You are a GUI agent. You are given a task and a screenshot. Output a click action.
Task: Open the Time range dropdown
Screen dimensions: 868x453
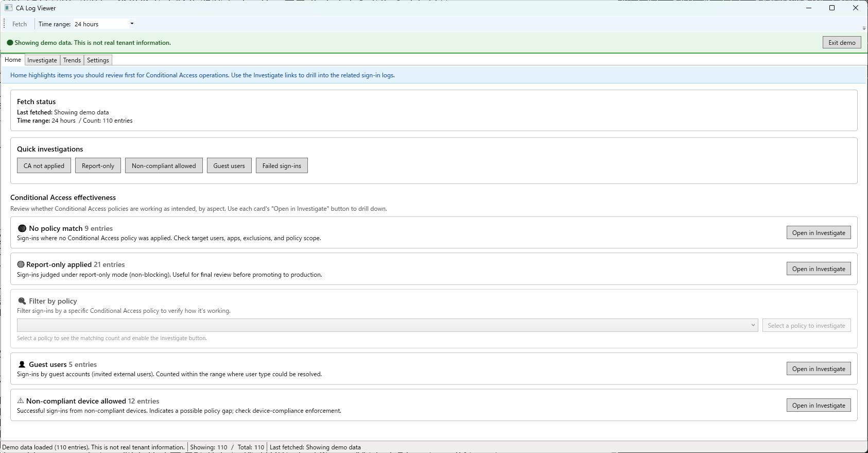[132, 24]
